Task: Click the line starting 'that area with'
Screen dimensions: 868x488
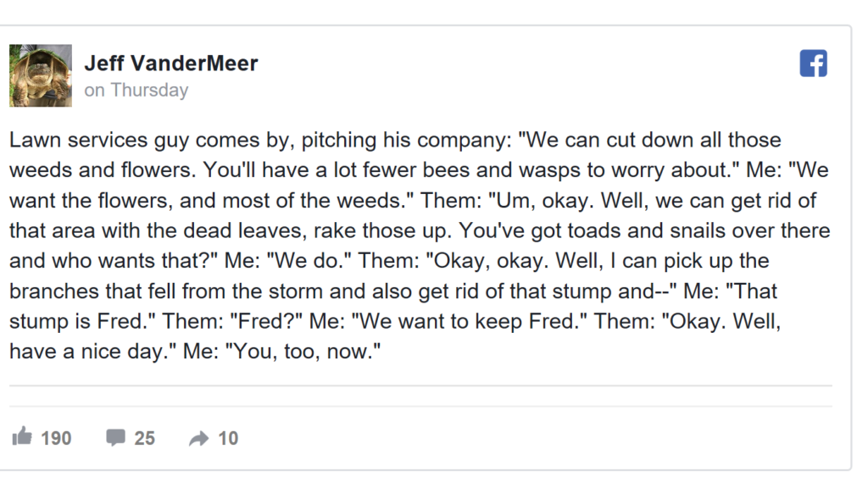Action: tap(420, 230)
